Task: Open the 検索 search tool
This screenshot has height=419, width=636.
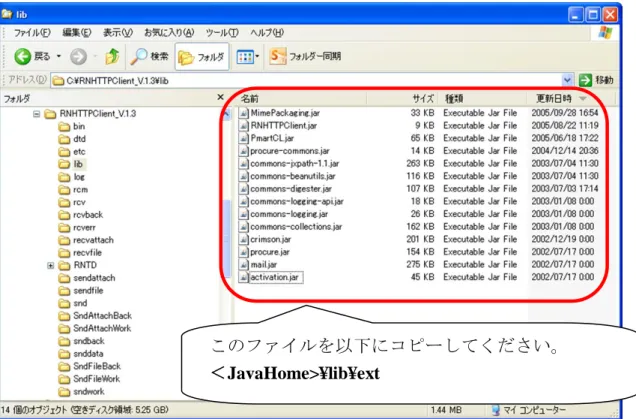Action: coord(149,56)
